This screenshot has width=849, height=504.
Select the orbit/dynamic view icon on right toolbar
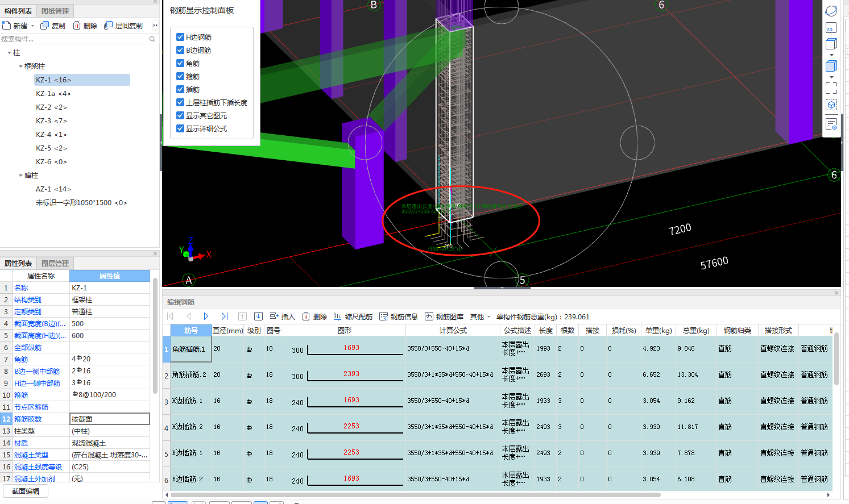831,11
